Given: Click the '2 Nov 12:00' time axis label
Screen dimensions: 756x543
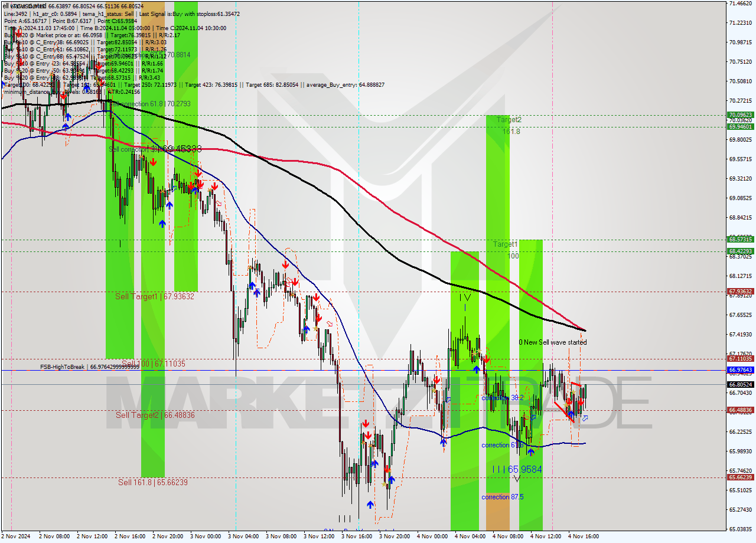Looking at the screenshot, I should point(92,537).
